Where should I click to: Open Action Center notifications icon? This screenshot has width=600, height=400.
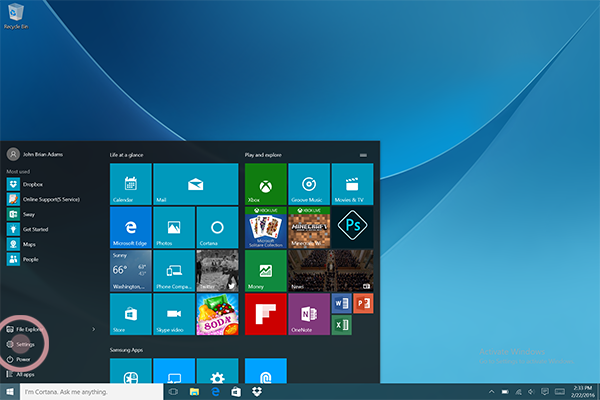tap(545, 392)
